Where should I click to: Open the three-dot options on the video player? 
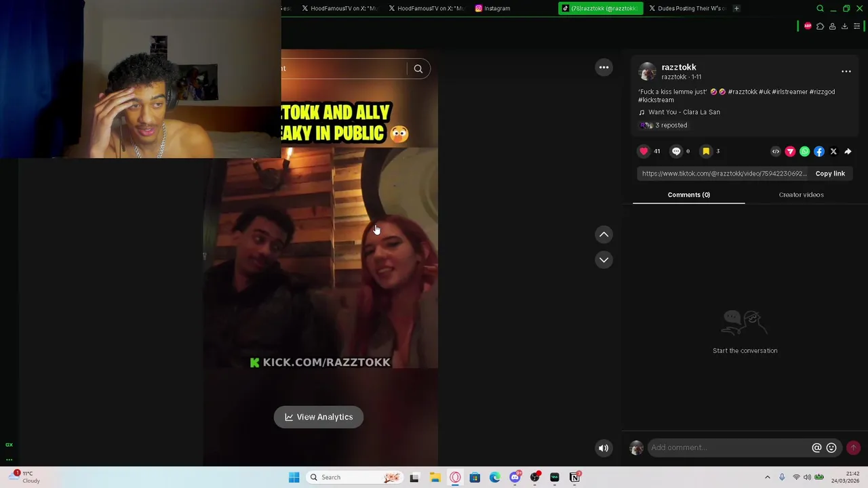click(604, 67)
